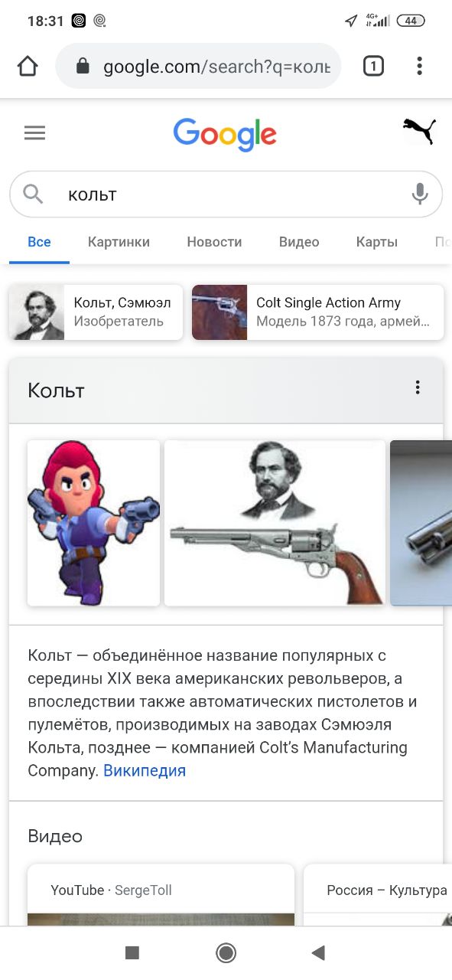Open the Карты search tab
Screen dimensions: 452x980
pos(377,242)
